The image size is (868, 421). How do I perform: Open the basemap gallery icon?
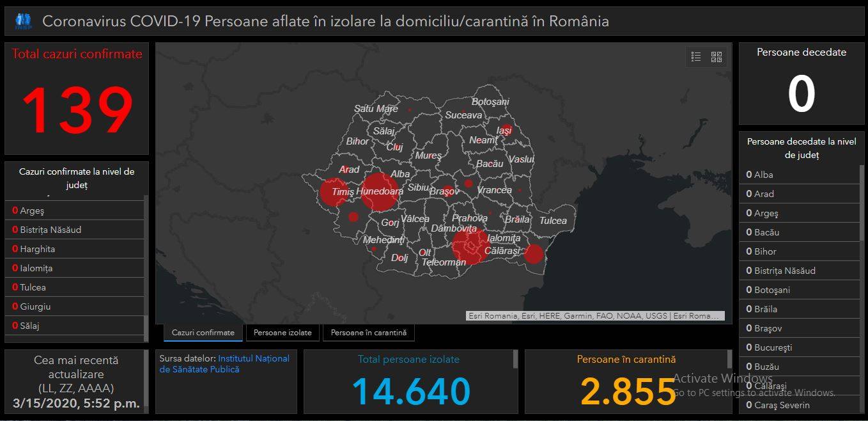717,56
